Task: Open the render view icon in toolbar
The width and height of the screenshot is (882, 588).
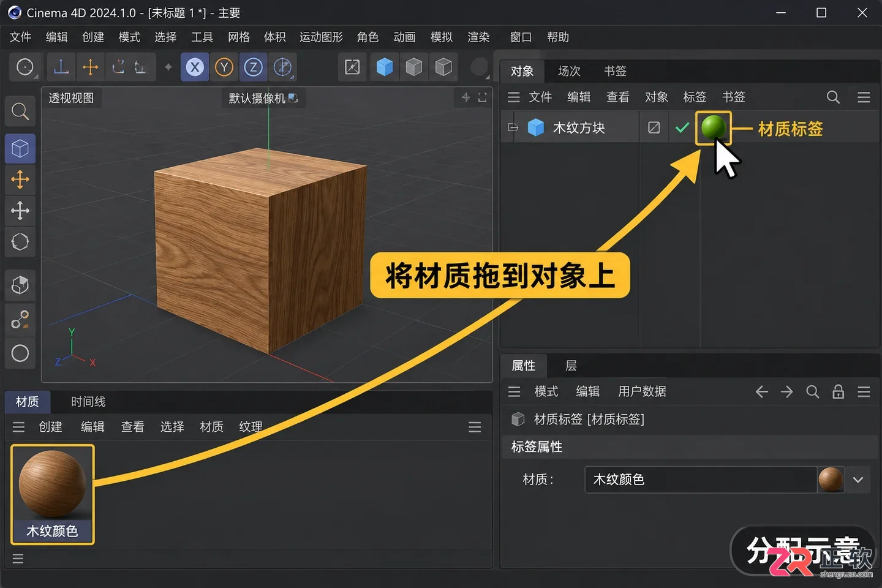Action: point(353,67)
